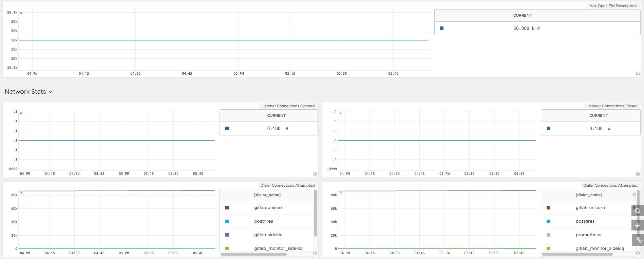Click the floating chain link icon
Viewport: 644px width, 259px height.
(x=638, y=240)
